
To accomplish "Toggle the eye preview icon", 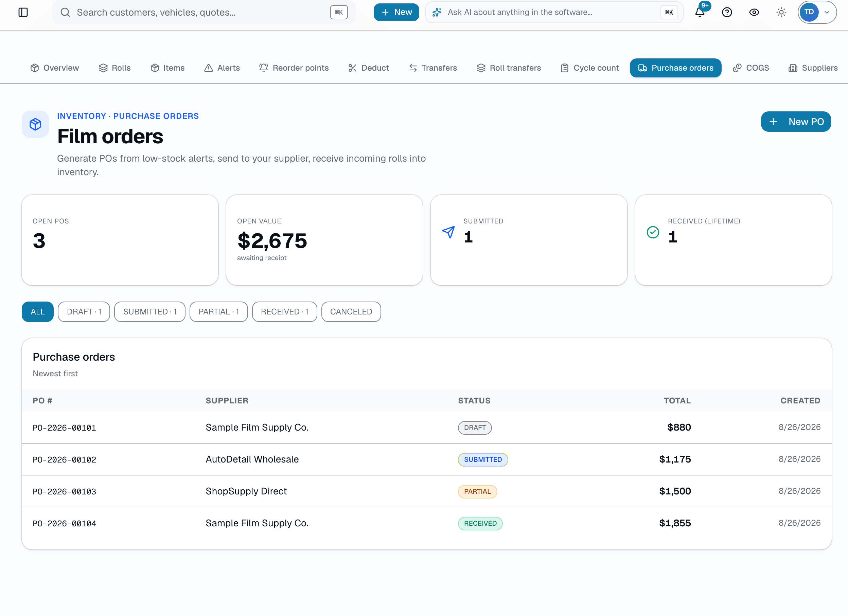I will (754, 12).
